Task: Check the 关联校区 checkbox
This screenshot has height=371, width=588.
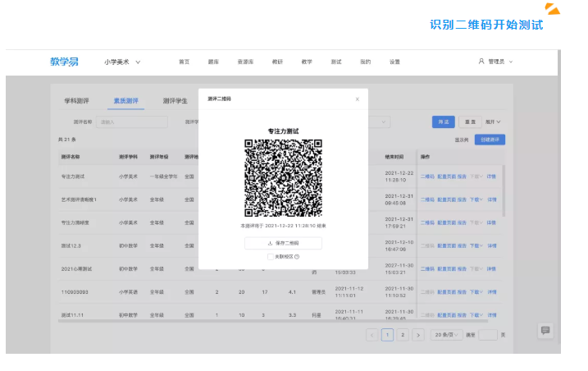Action: click(271, 257)
